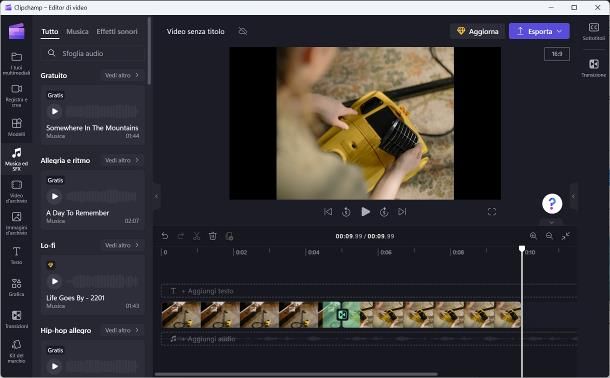This screenshot has height=378, width=610.
Task: Collapse timeline with chevron below help
Action: [552, 222]
